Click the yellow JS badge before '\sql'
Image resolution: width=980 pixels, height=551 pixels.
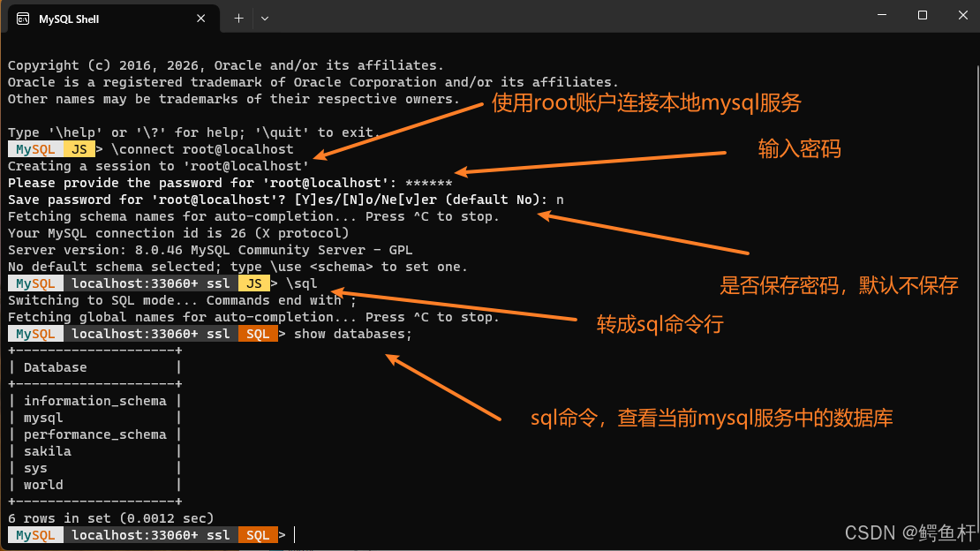(253, 283)
